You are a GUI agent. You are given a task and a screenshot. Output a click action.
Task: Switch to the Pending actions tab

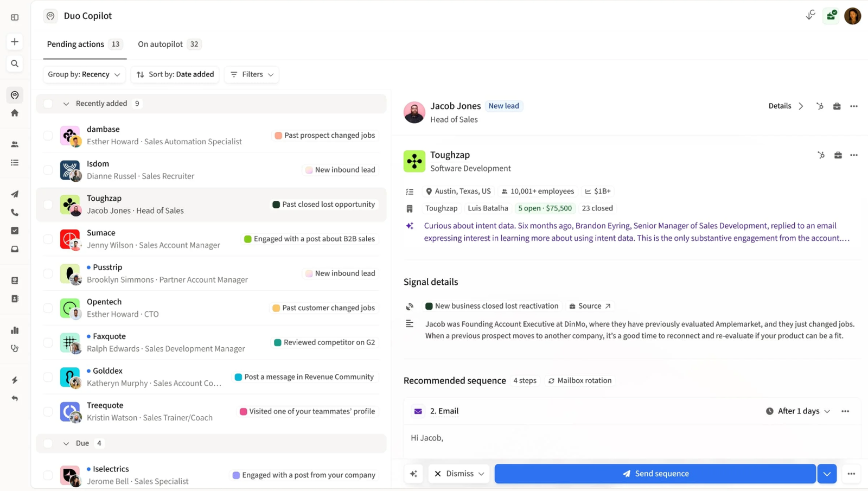point(85,44)
